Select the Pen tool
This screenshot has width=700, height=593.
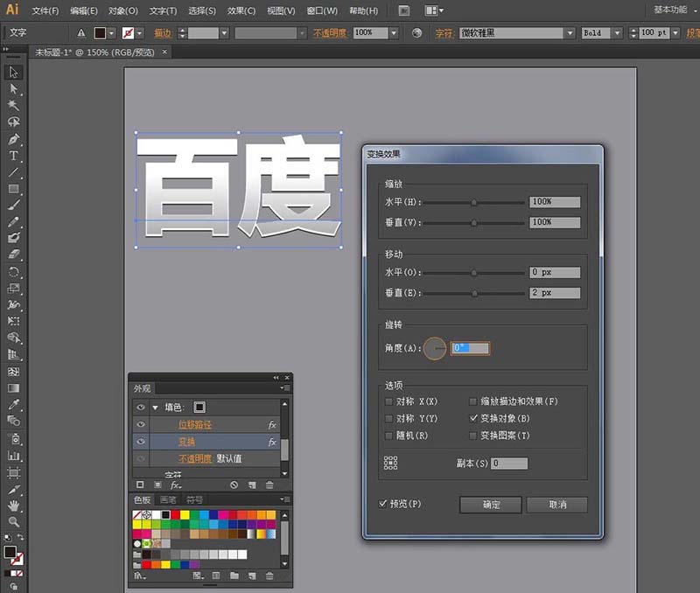click(13, 139)
